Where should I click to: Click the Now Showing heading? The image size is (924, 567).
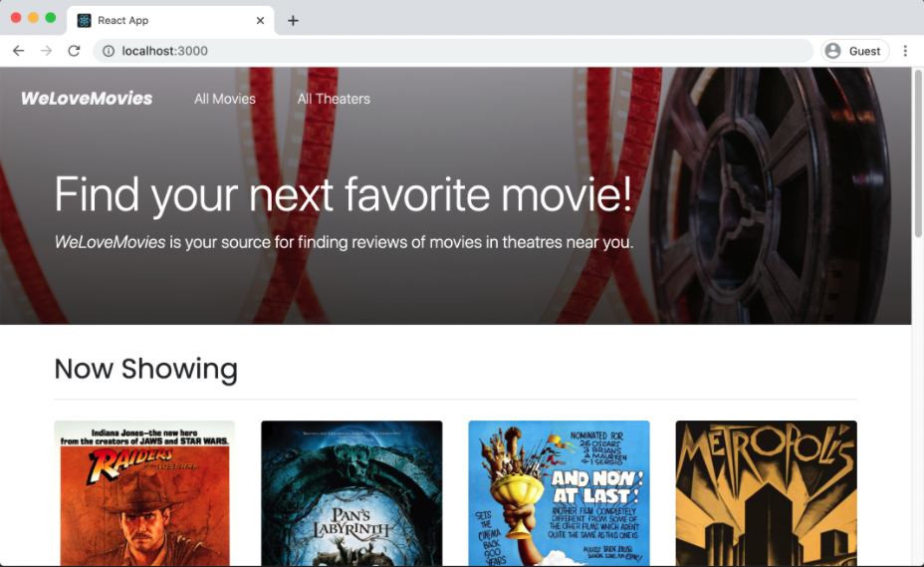146,369
